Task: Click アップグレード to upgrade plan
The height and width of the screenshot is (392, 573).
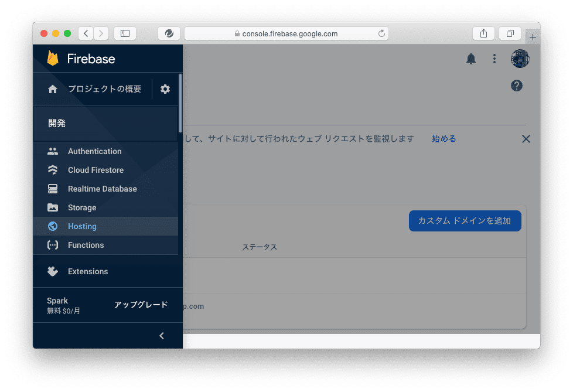Action: point(141,305)
